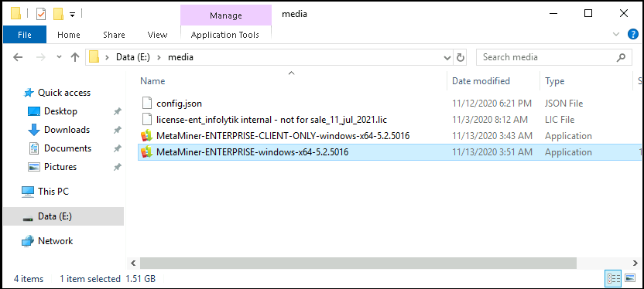Click inside the Search media field
This screenshot has height=289, width=644.
(546, 57)
